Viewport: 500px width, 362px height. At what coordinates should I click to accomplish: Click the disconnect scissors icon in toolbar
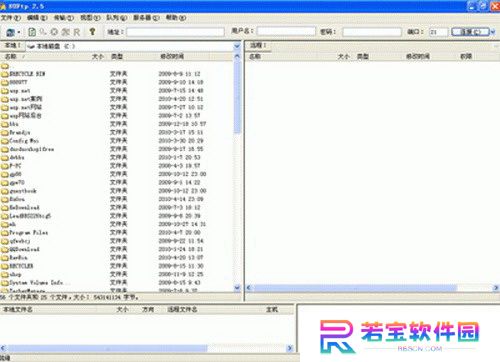point(66,32)
